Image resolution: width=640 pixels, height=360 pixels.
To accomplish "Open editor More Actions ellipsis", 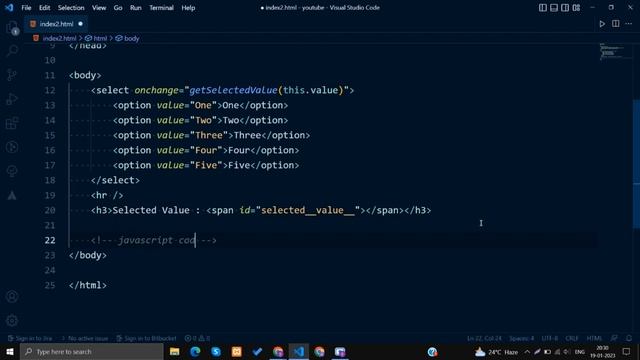I will click(x=629, y=24).
